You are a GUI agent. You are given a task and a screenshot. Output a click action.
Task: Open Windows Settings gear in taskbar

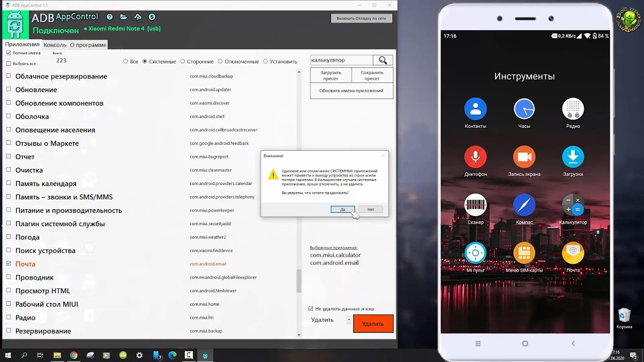coord(139,355)
